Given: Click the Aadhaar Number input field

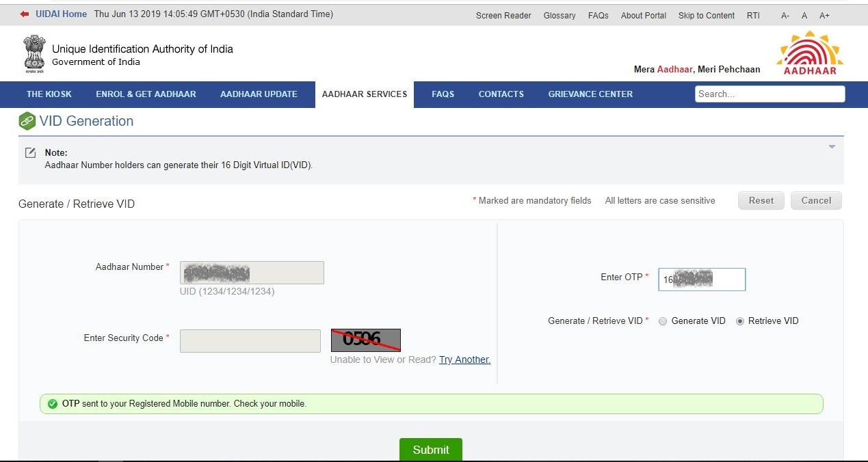Looking at the screenshot, I should click(252, 273).
